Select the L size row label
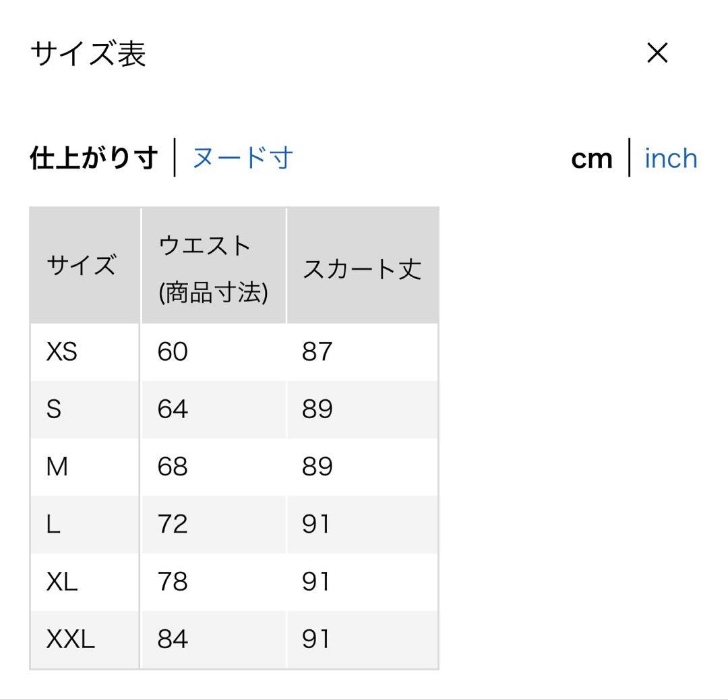The height and width of the screenshot is (700, 728). (x=53, y=524)
